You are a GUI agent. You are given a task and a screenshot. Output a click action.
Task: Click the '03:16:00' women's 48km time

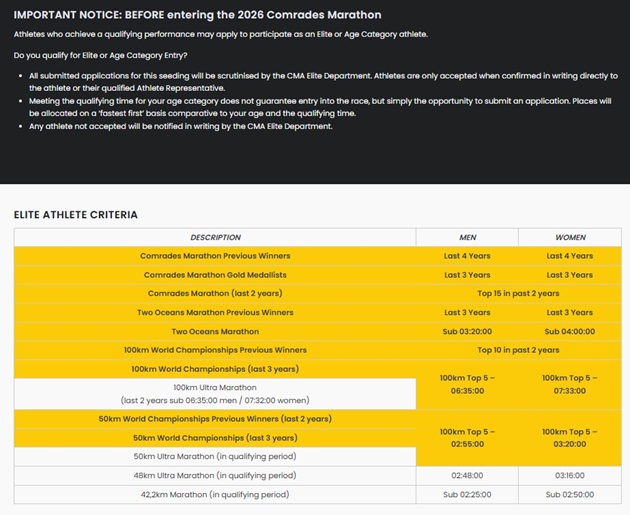(570, 476)
